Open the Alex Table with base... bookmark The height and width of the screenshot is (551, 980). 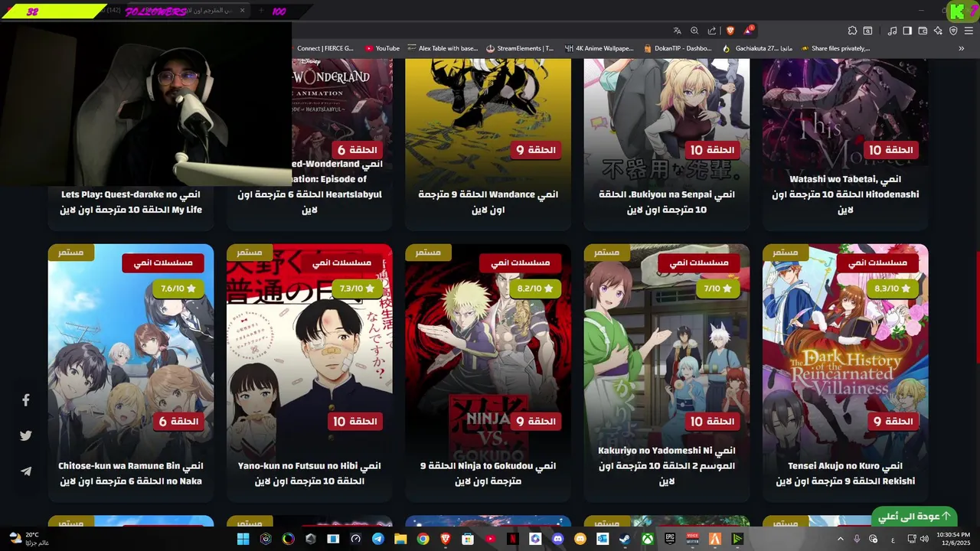click(443, 48)
